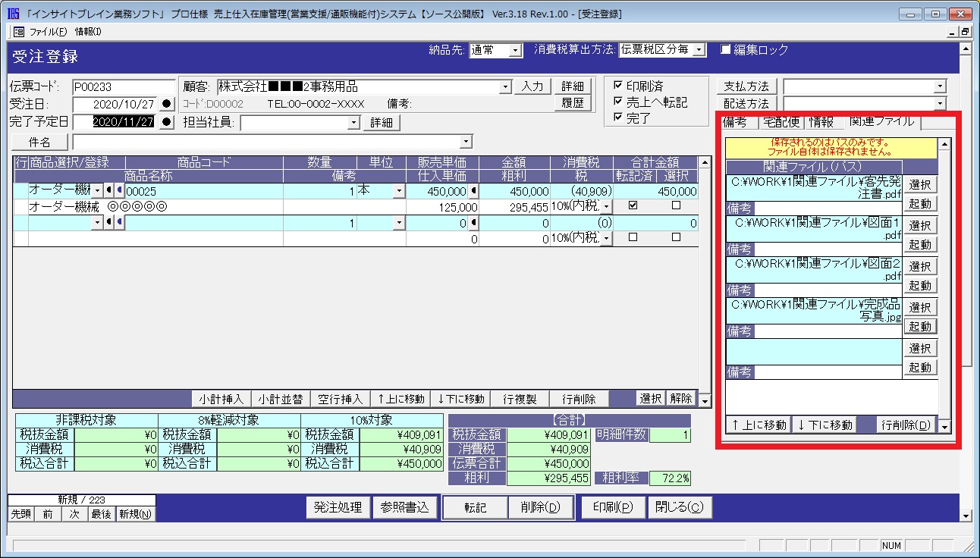Click the arrow icon beside unit price 0

(x=474, y=223)
